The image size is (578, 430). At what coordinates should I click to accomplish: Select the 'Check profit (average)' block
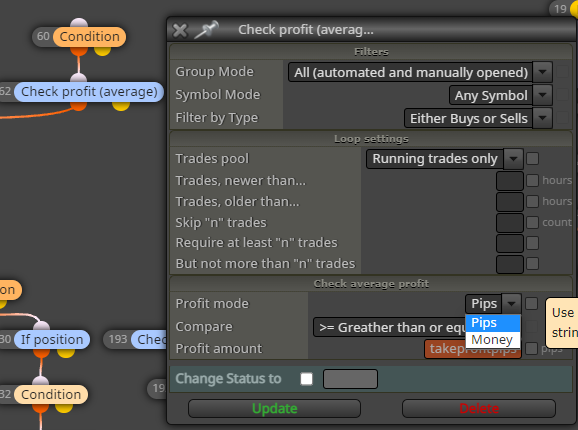(x=89, y=92)
